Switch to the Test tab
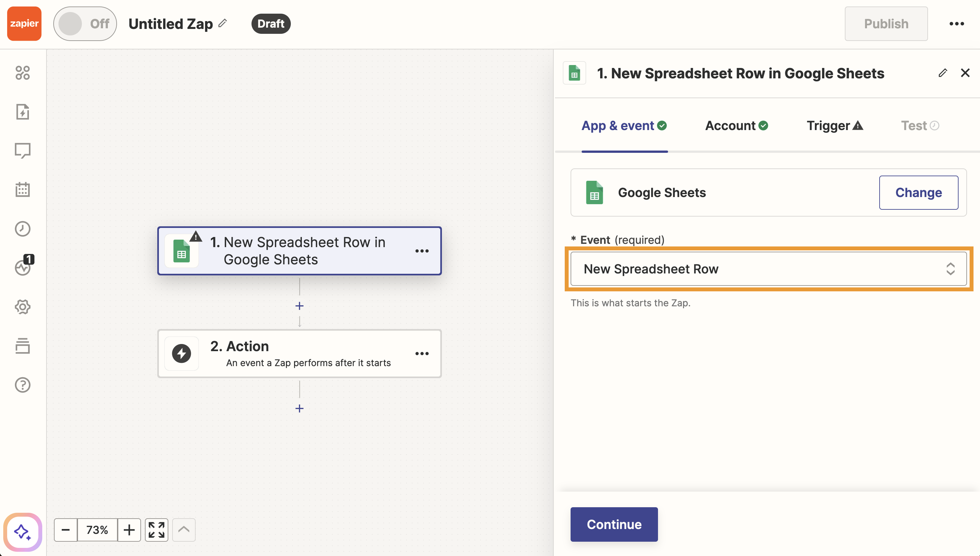Viewport: 980px width, 556px height. (x=920, y=126)
